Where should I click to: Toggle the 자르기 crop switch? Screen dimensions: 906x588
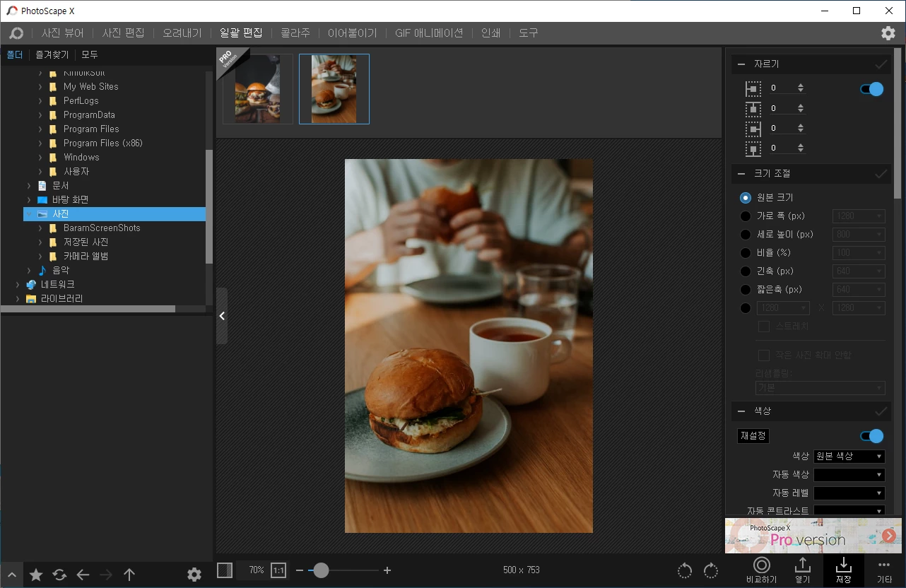(872, 89)
